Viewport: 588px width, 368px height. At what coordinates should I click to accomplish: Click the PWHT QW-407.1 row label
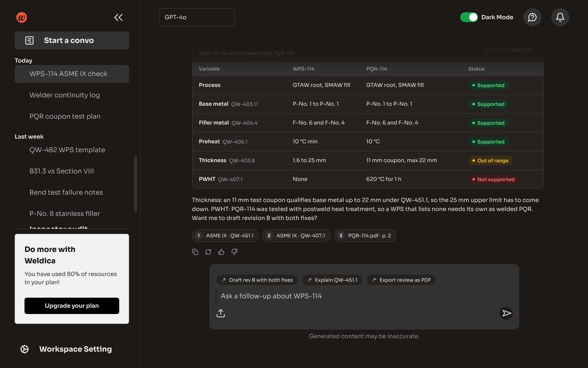(220, 179)
